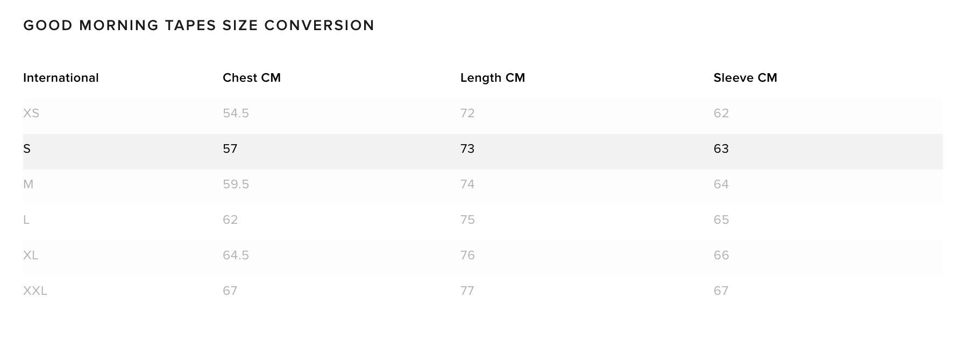Click length value 73 in S row
Image resolution: width=980 pixels, height=354 pixels.
[467, 149]
